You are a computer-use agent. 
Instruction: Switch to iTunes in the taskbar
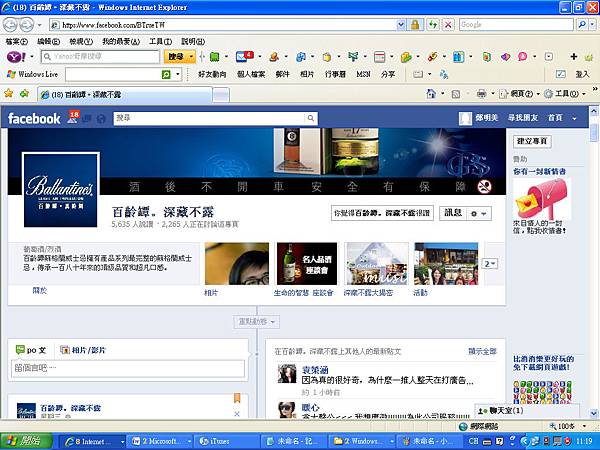(227, 441)
